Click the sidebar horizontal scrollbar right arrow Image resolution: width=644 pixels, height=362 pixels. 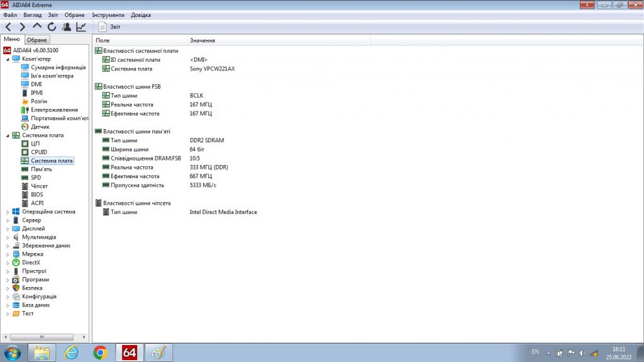coord(84,337)
